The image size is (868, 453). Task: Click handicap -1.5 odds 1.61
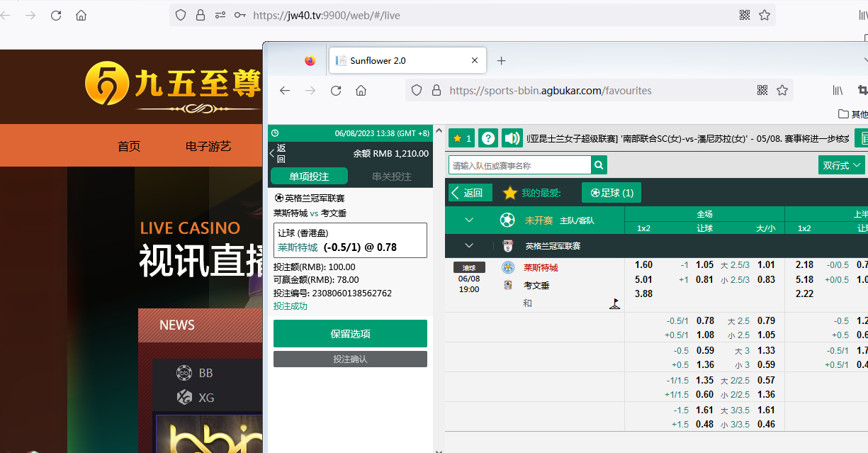tap(705, 410)
